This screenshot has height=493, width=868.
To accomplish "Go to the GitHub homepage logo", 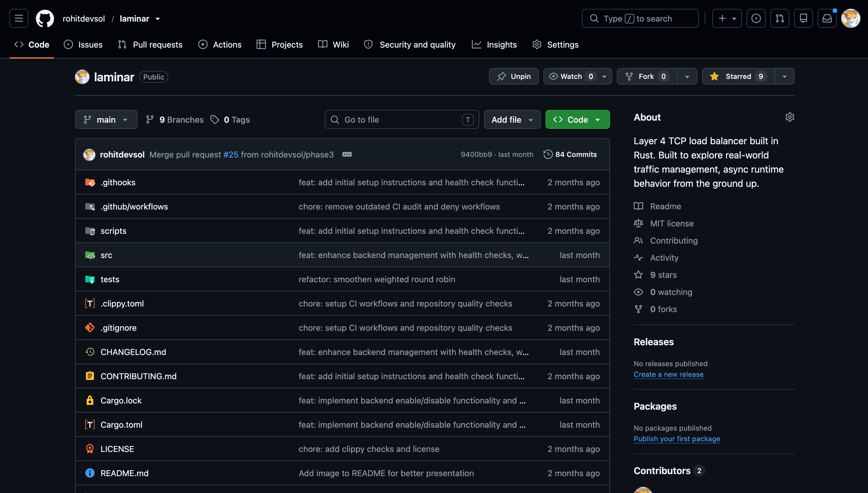I will click(x=45, y=18).
